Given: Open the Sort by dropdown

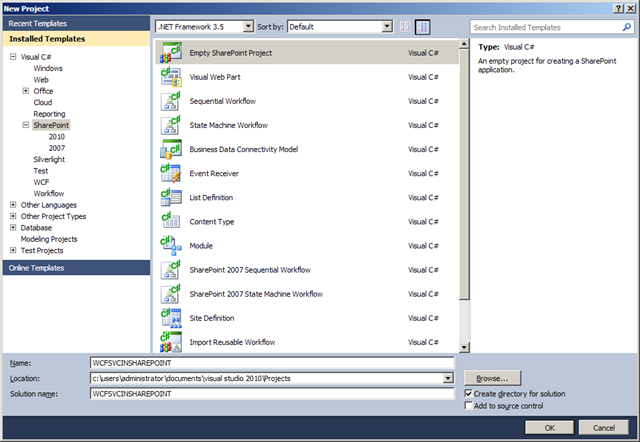Looking at the screenshot, I should pyautogui.click(x=387, y=27).
